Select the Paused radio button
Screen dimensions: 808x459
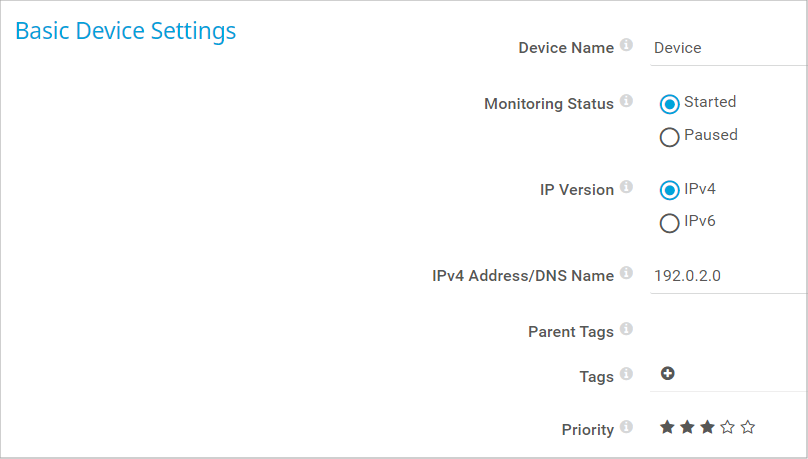click(x=669, y=137)
